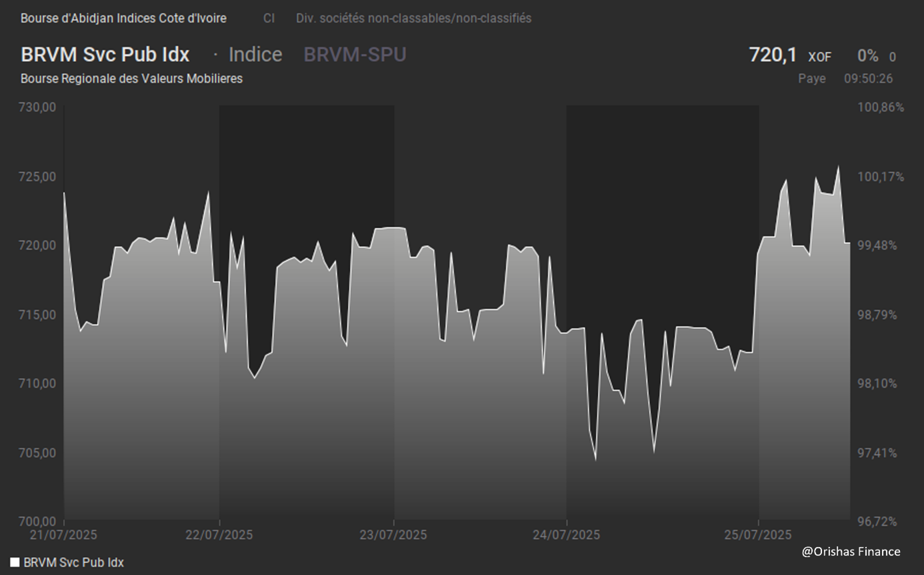Click the 'Paye' status label
This screenshot has height=575, width=924.
pos(812,79)
